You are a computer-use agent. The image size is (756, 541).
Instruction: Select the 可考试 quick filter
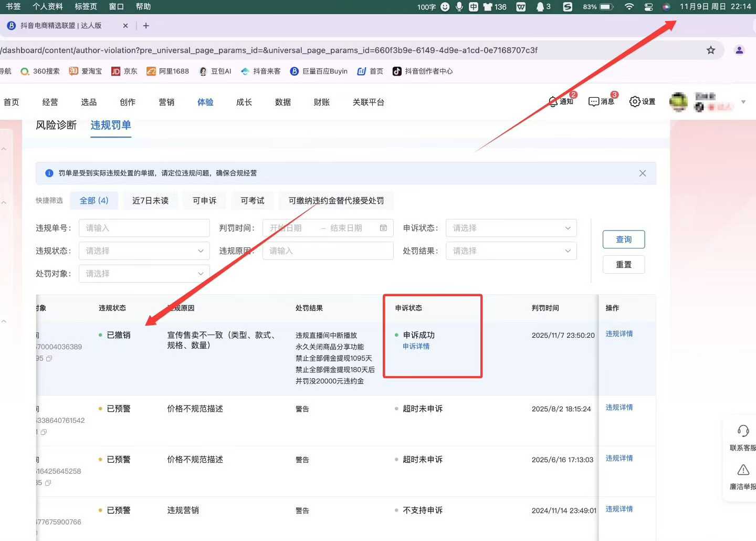(x=253, y=201)
